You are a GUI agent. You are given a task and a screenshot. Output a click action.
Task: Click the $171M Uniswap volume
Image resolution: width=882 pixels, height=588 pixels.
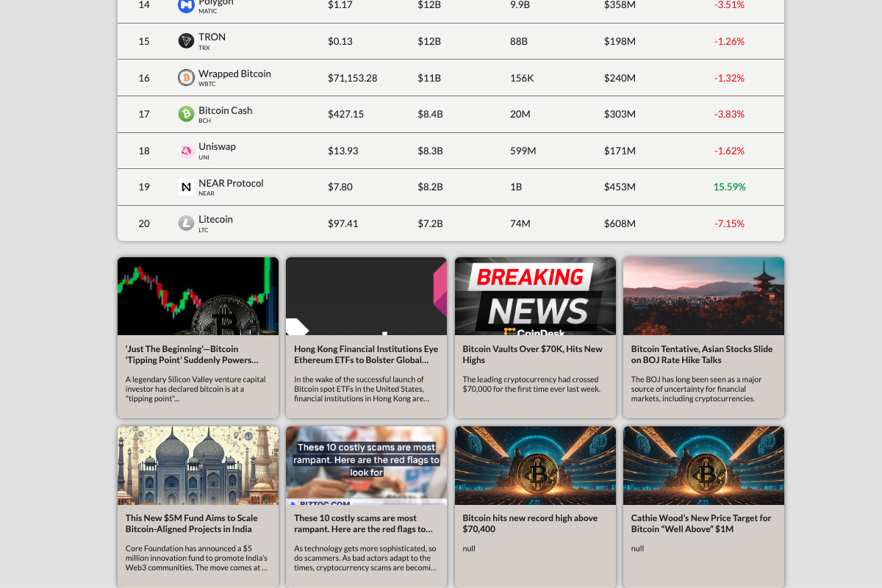click(620, 151)
